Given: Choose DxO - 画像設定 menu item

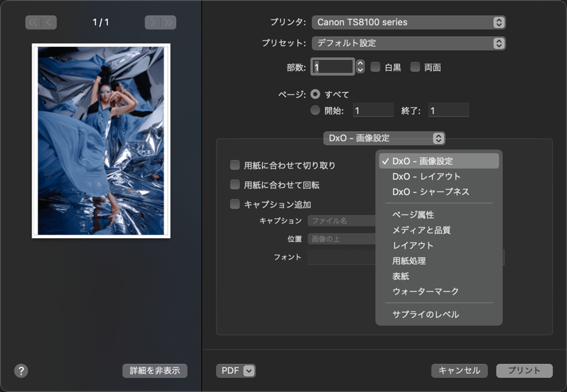Looking at the screenshot, I should [439, 161].
